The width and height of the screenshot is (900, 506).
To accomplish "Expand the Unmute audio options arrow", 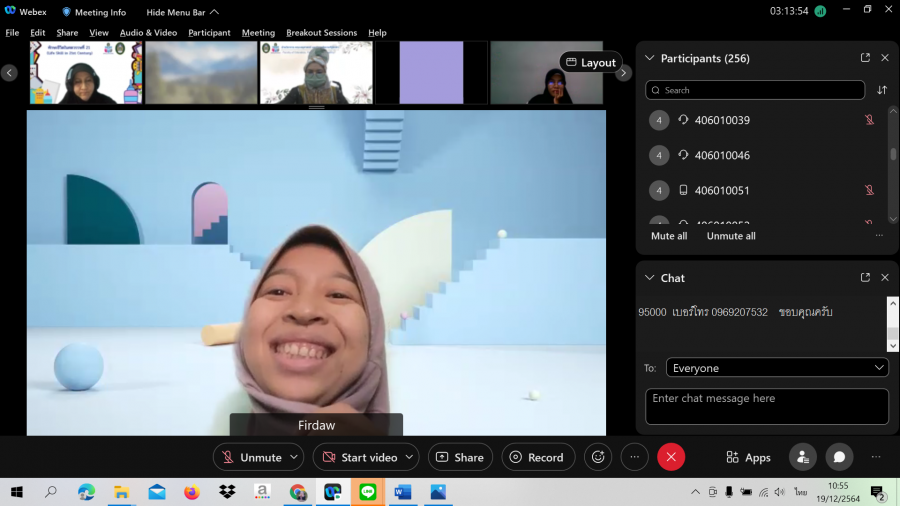I will (x=294, y=457).
